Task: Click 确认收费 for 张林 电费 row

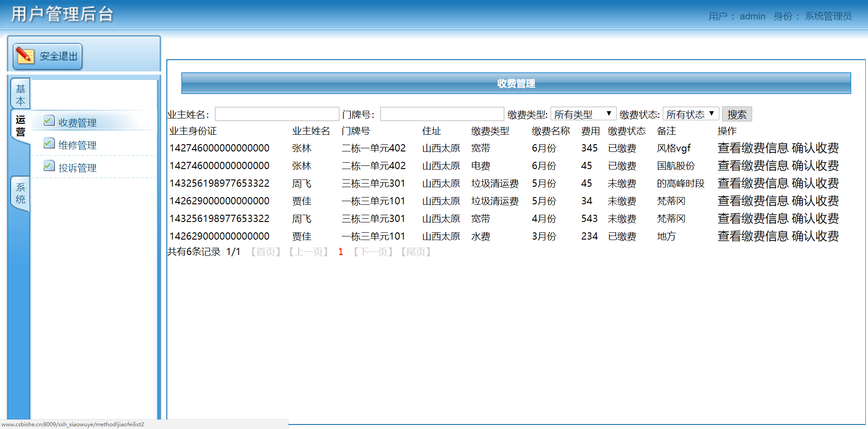Action: click(x=815, y=165)
